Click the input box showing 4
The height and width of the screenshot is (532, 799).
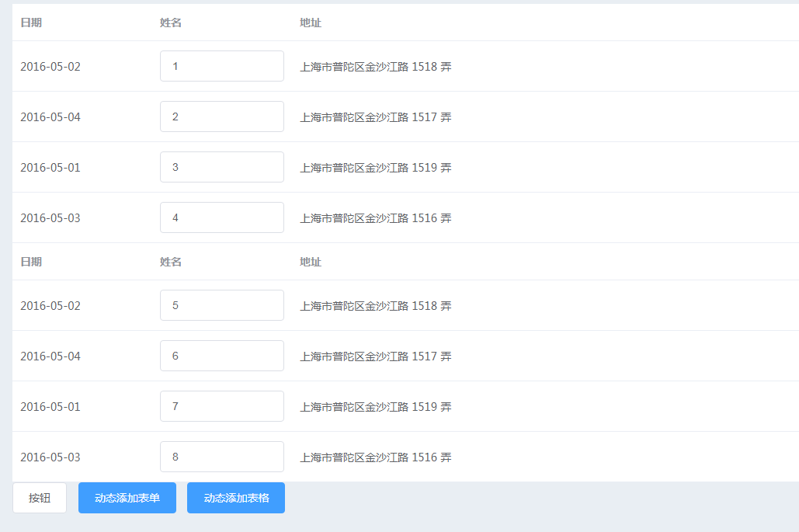(x=221, y=217)
